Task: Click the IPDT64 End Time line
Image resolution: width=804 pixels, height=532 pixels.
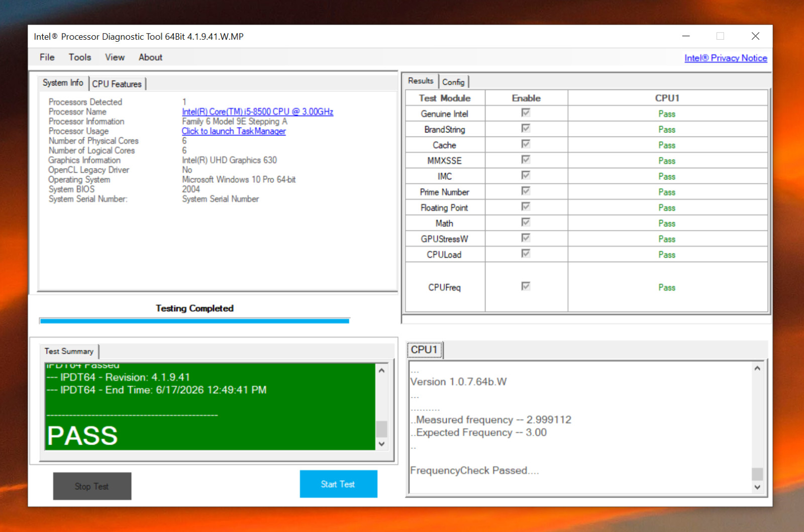Action: [x=156, y=390]
